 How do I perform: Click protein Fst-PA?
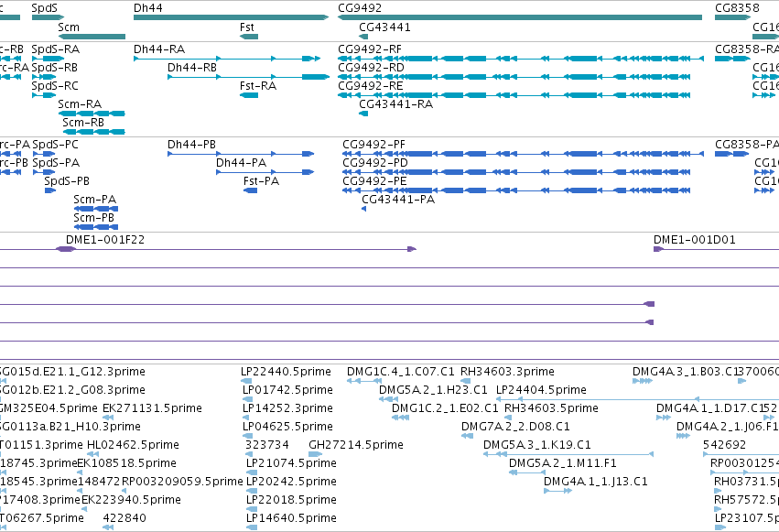click(251, 190)
